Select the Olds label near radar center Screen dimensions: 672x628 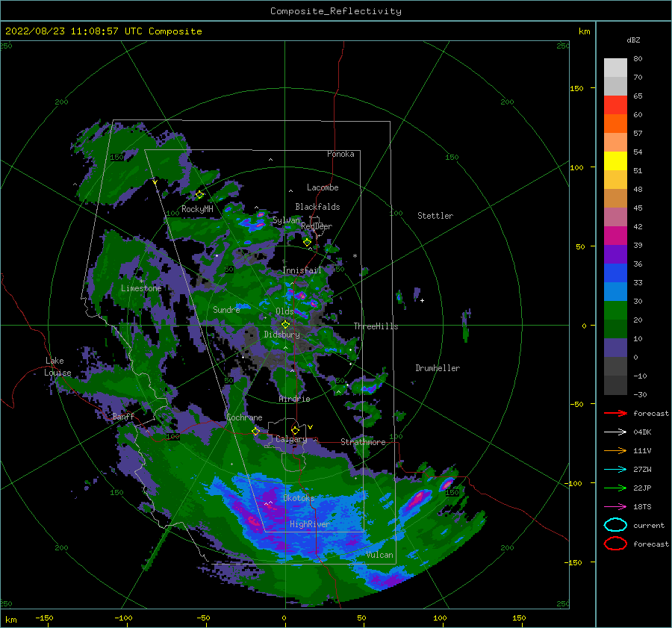click(x=284, y=311)
